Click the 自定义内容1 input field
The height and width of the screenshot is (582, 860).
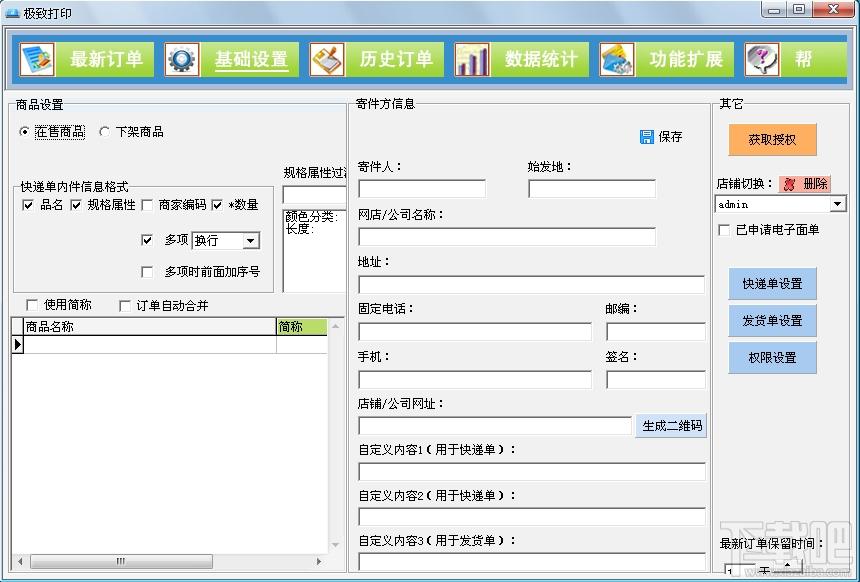532,472
